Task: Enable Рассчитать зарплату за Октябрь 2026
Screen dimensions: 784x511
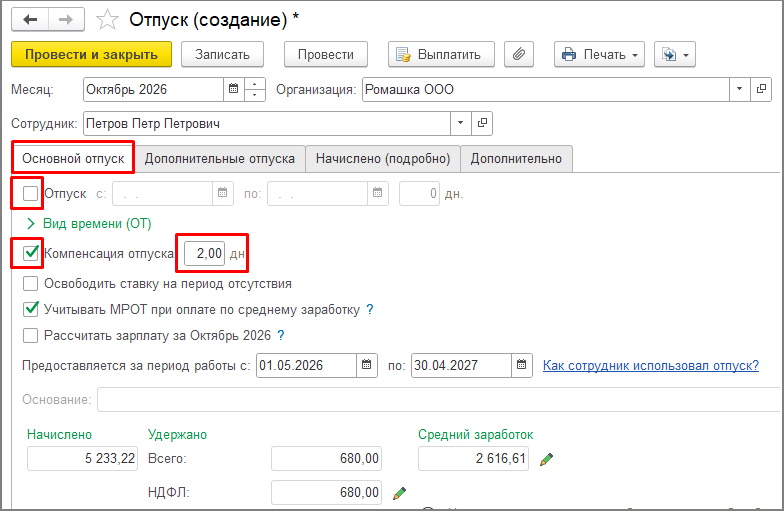Action: click(30, 336)
